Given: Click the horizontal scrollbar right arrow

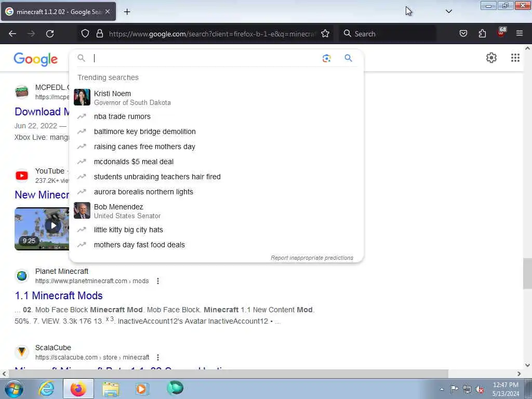Looking at the screenshot, I should 519,374.
